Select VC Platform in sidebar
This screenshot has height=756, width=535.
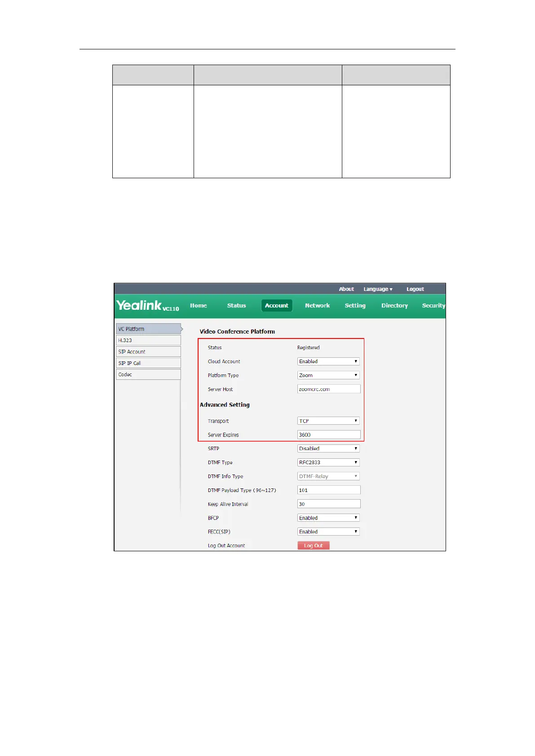149,329
